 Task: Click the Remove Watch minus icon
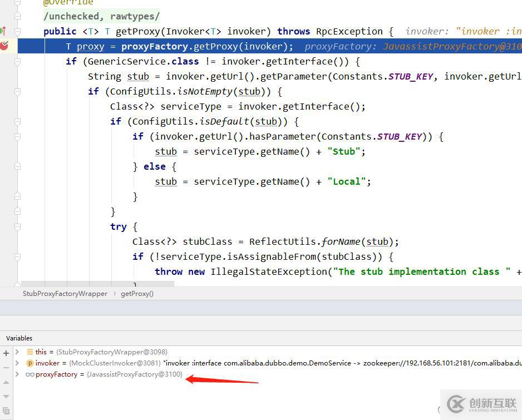[6, 367]
